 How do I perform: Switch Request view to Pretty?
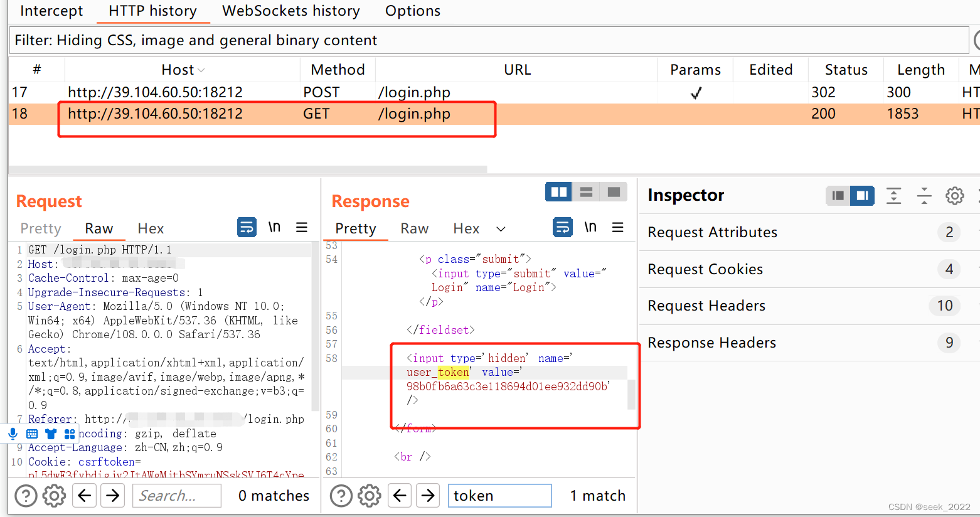[41, 228]
